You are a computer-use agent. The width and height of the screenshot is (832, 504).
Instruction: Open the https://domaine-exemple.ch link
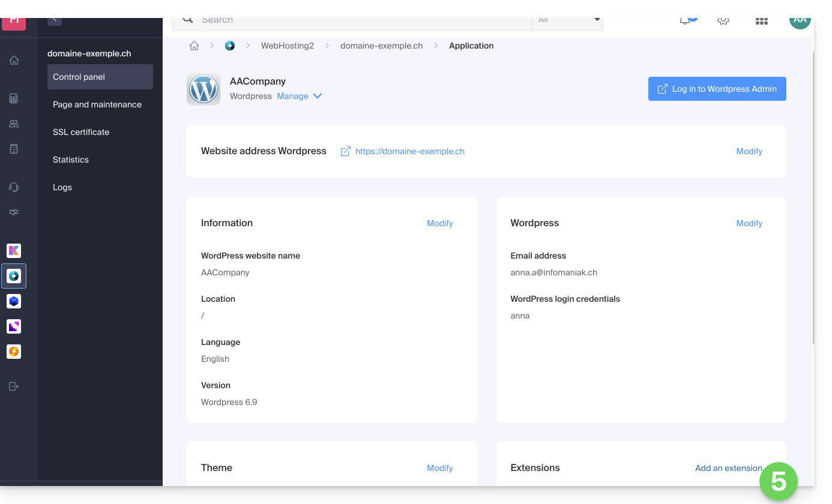pos(409,151)
